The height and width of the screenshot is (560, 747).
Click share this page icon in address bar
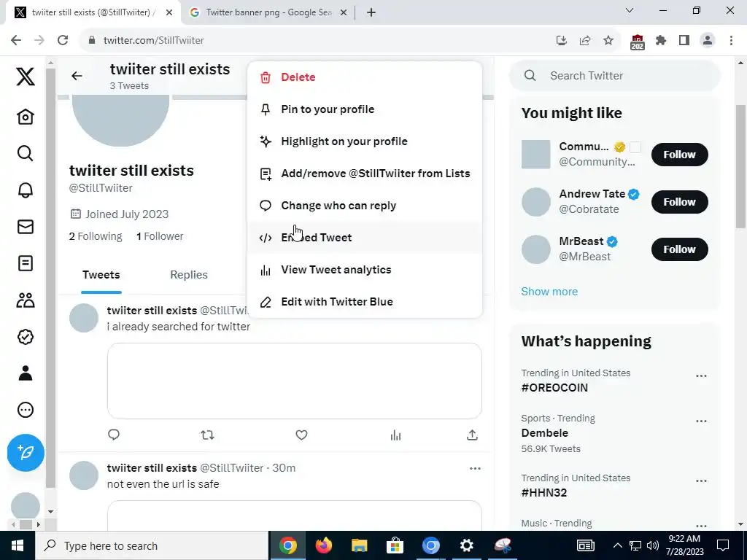click(x=585, y=41)
